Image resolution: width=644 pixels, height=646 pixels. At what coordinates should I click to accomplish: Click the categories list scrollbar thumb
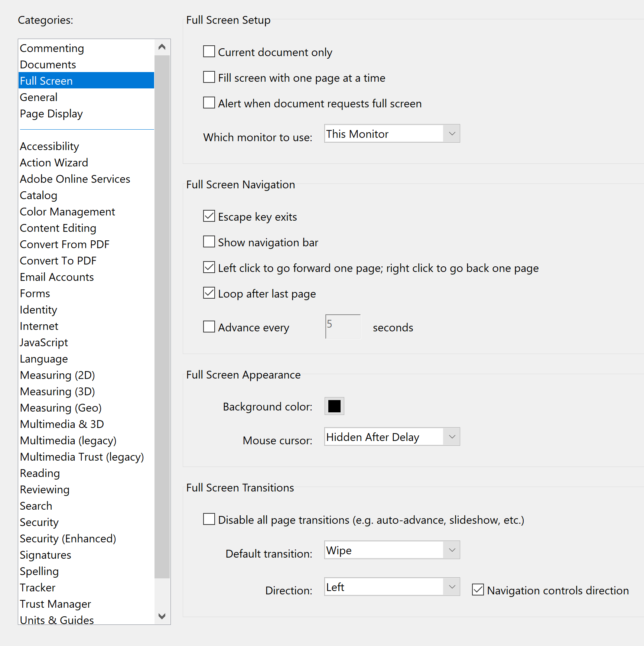click(162, 317)
